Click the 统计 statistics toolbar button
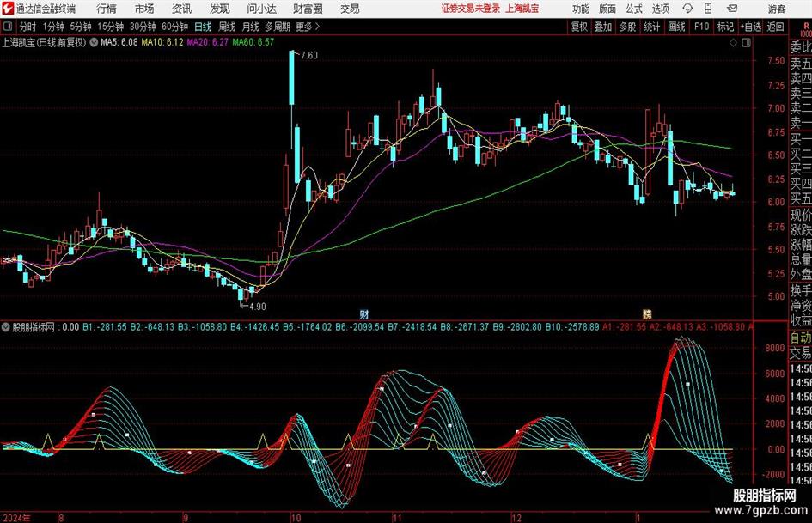The width and height of the screenshot is (812, 523). pos(651,27)
